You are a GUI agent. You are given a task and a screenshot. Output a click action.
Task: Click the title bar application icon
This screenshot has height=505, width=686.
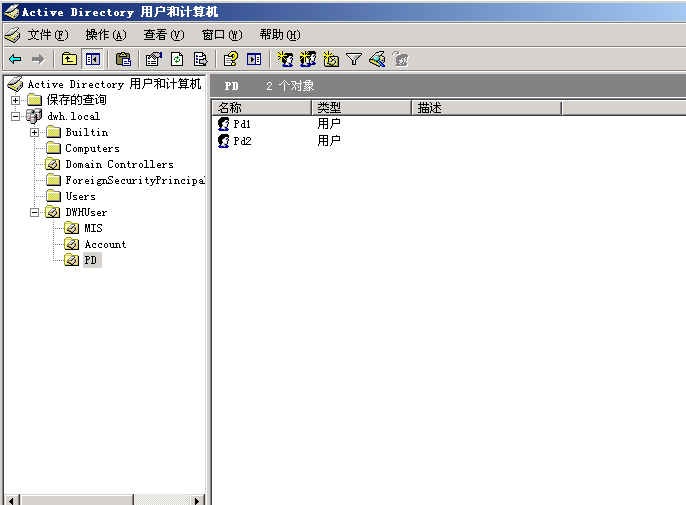point(12,12)
